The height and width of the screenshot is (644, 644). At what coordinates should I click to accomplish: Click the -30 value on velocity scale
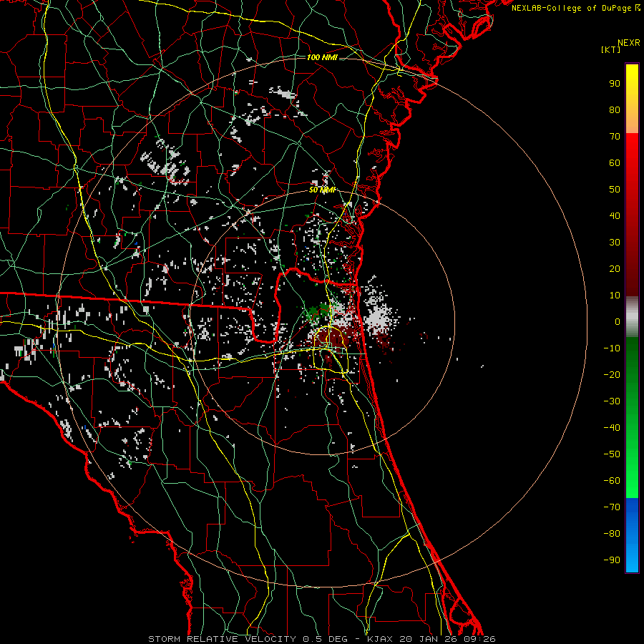pos(612,401)
